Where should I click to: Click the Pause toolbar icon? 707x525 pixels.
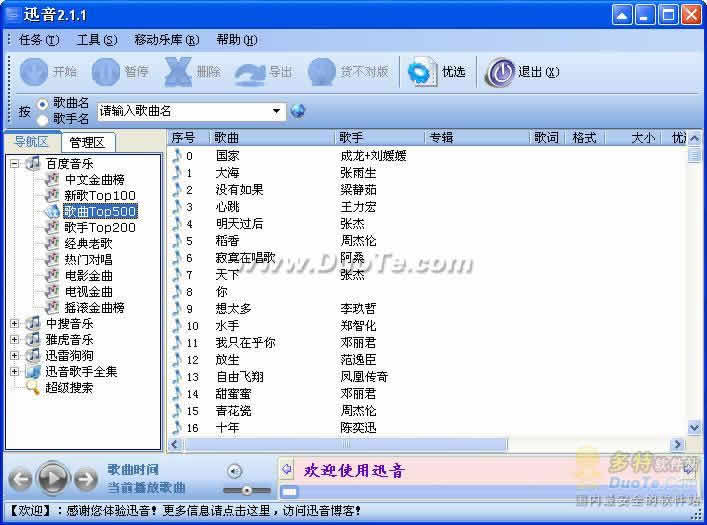coord(106,72)
